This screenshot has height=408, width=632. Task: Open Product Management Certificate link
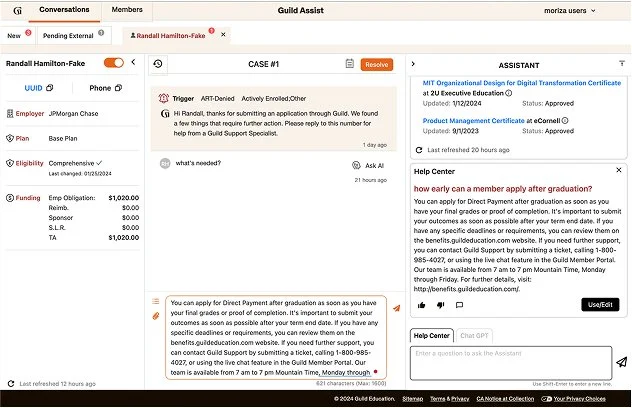pos(474,121)
